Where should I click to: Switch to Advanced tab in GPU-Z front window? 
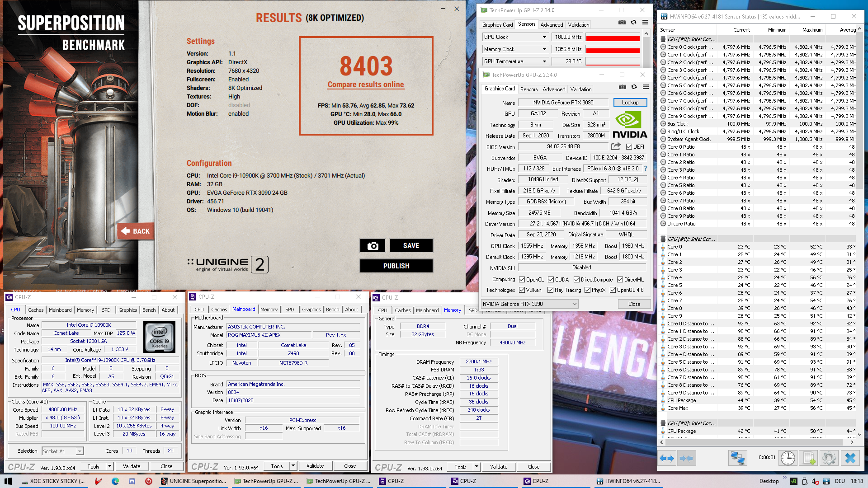[x=554, y=89]
